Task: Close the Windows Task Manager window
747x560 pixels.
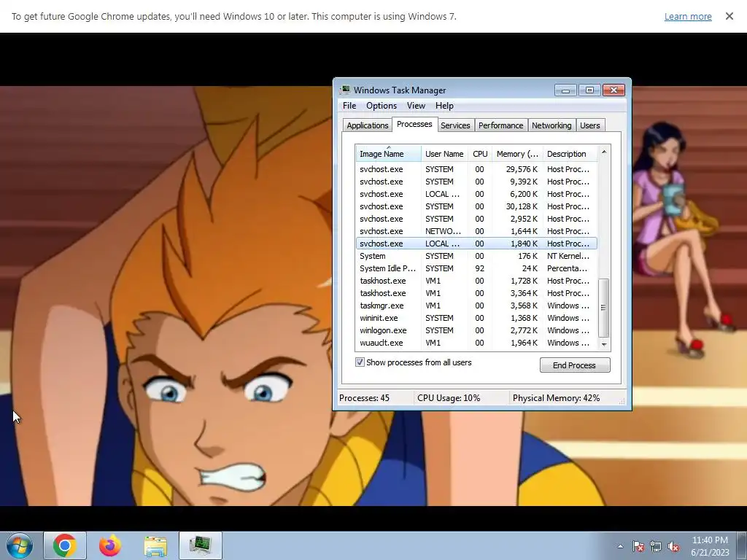Action: (x=614, y=90)
